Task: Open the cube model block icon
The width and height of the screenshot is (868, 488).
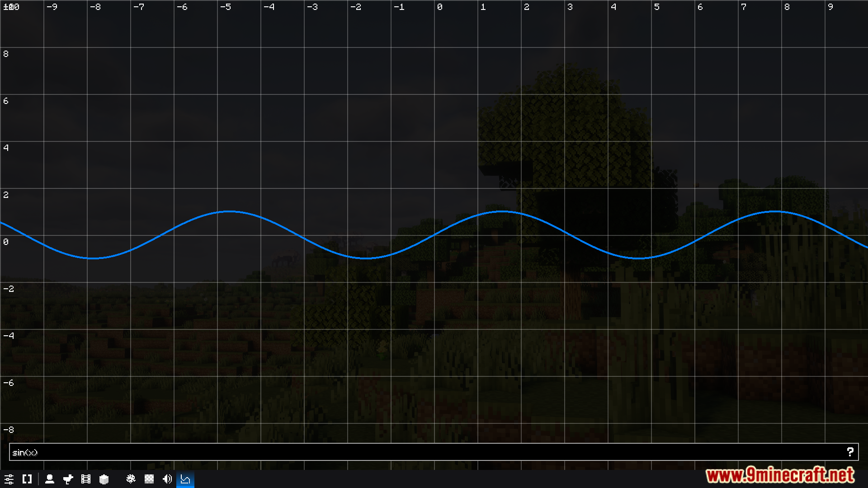Action: pyautogui.click(x=104, y=479)
